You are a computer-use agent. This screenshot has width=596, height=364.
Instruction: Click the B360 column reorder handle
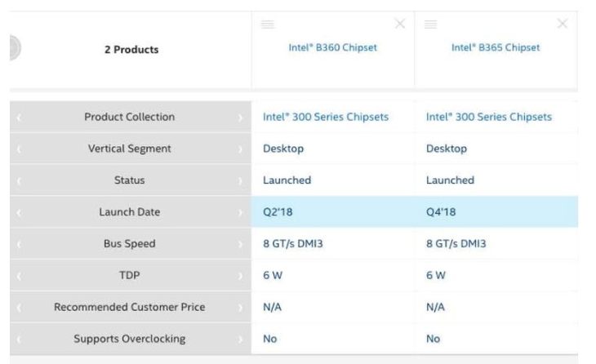(268, 24)
